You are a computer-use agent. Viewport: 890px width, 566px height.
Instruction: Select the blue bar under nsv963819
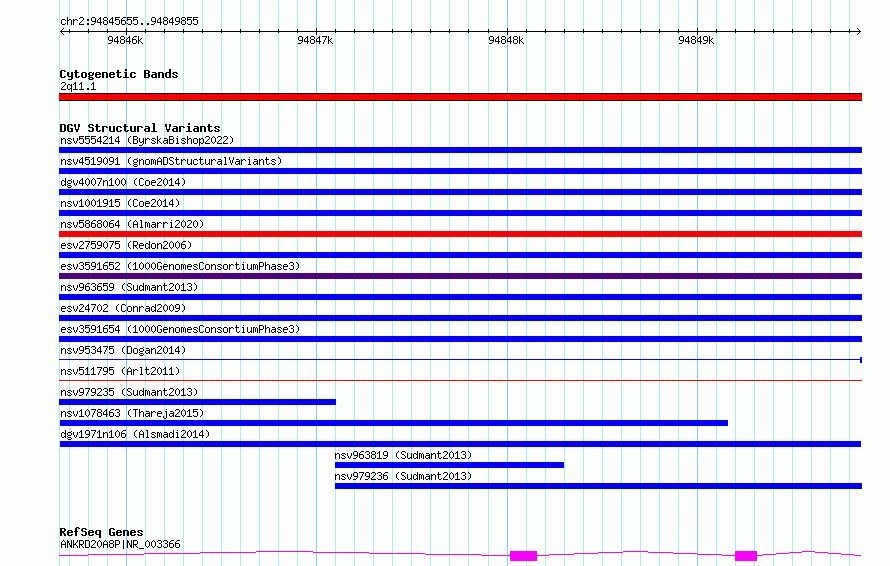pos(450,465)
